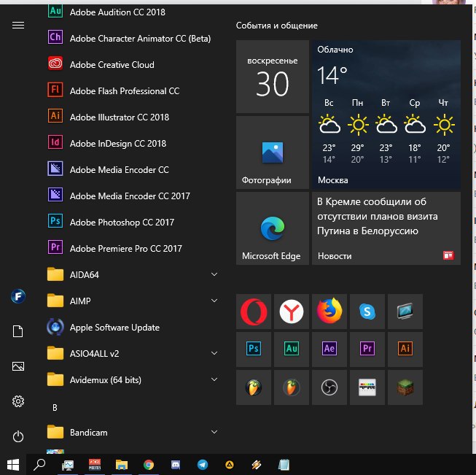Jump to letters via the B section header
Image resolution: width=476 pixels, height=475 pixels.
(55, 408)
